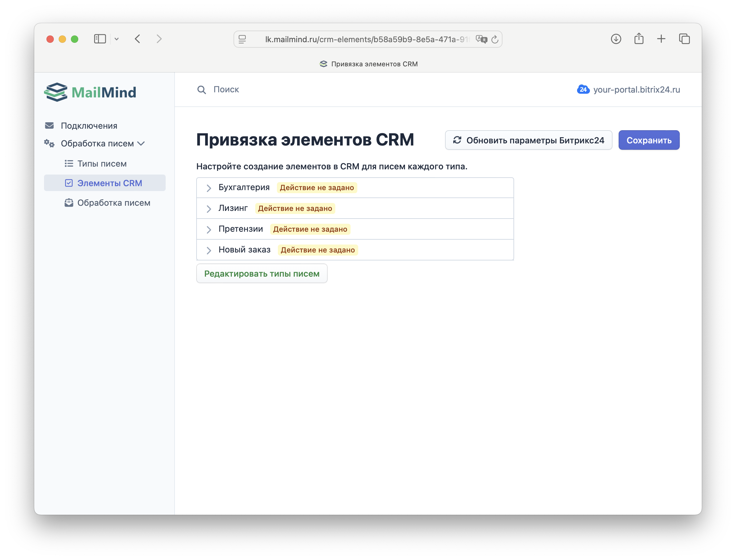Image resolution: width=736 pixels, height=560 pixels.
Task: Open the Обработка писем sub-item
Action: click(113, 203)
